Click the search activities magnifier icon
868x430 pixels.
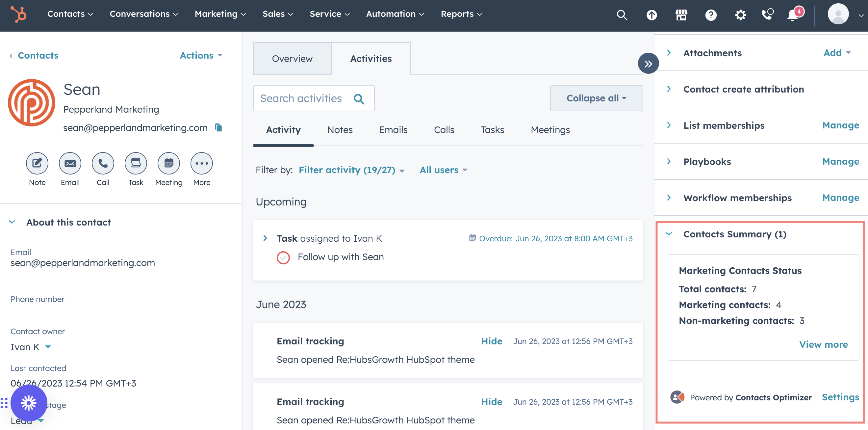(x=359, y=98)
